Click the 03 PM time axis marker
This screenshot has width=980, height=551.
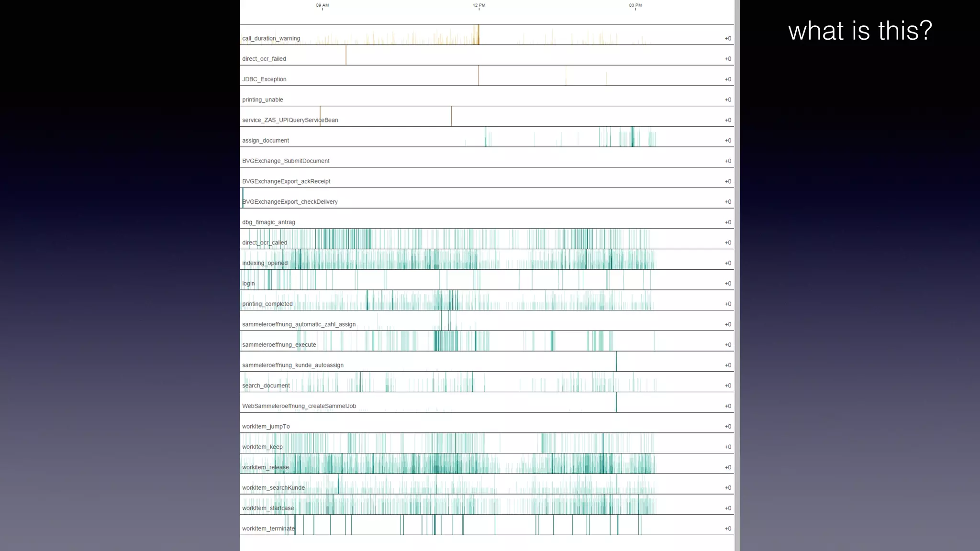pos(635,5)
